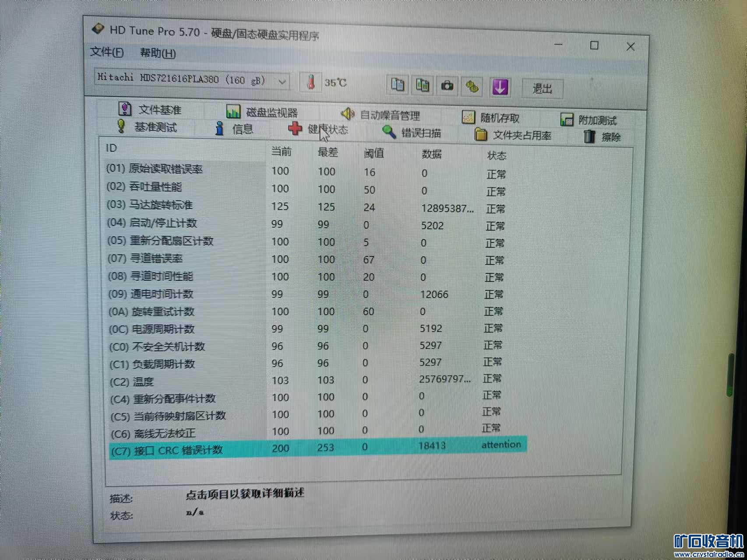
Task: Open the 信息 tab
Action: [x=234, y=129]
